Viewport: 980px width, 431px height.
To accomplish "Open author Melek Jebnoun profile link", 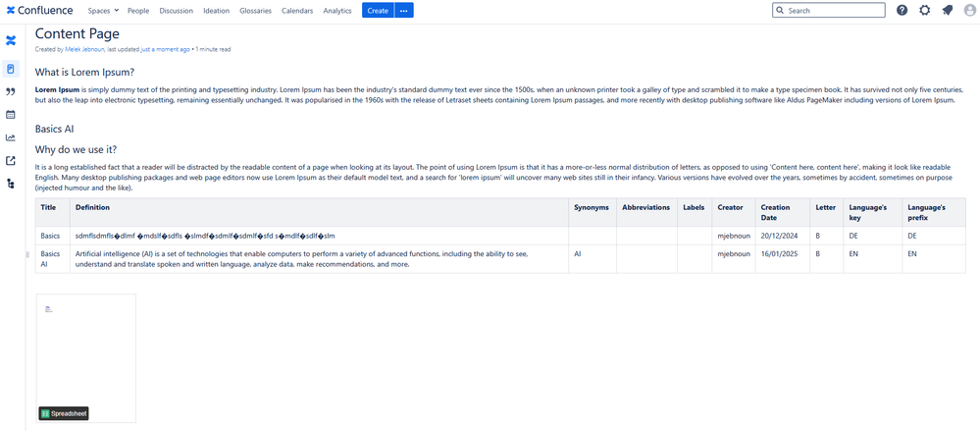I will (84, 49).
